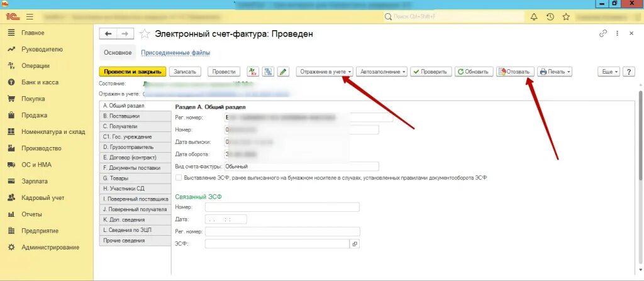Open the vertical dots form menu
644x281 pixels.
(618, 34)
